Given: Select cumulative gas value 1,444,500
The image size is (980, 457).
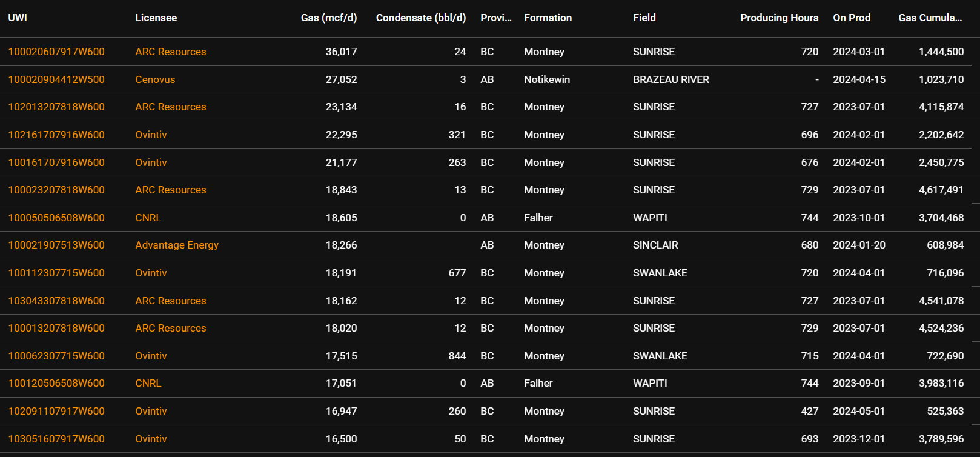Looking at the screenshot, I should tap(941, 52).
